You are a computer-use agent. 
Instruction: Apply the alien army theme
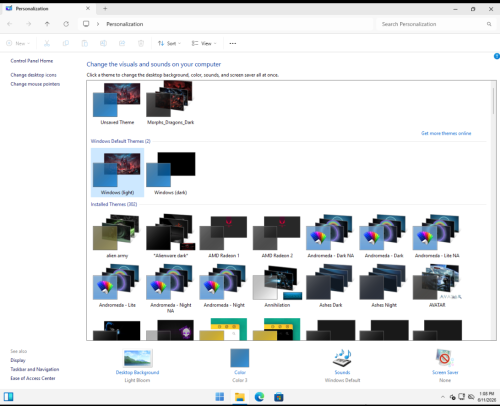117,236
